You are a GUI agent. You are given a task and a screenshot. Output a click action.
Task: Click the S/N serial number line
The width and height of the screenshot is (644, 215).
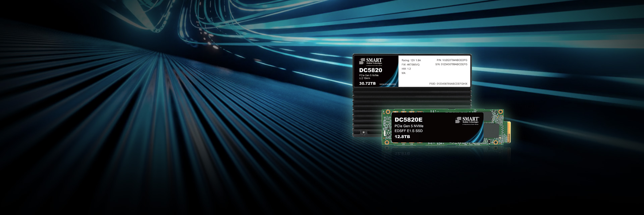click(451, 64)
